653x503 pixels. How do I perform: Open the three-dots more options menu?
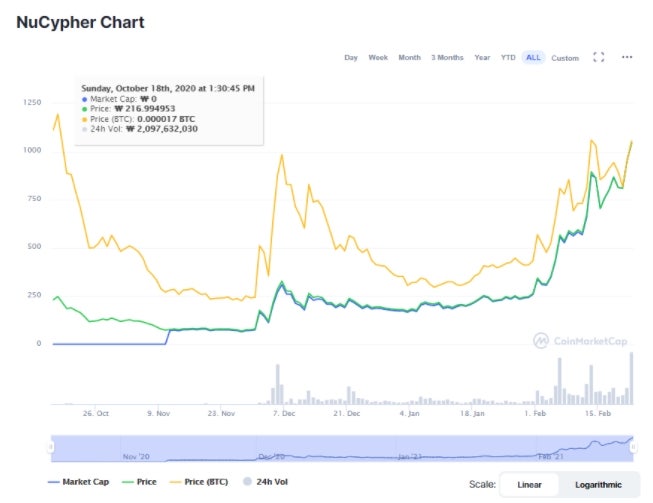[627, 57]
